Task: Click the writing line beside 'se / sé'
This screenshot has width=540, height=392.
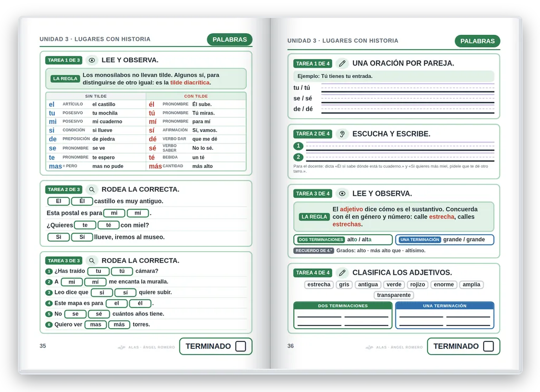Action: [x=408, y=99]
